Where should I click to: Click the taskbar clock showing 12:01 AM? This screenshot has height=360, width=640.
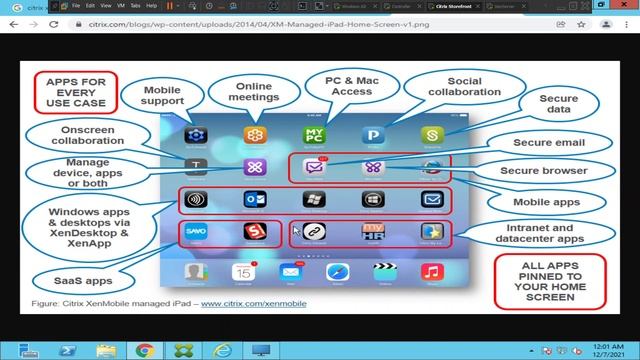point(608,351)
